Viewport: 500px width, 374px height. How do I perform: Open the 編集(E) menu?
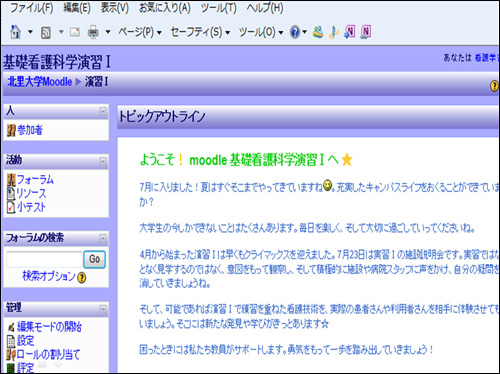click(x=77, y=8)
